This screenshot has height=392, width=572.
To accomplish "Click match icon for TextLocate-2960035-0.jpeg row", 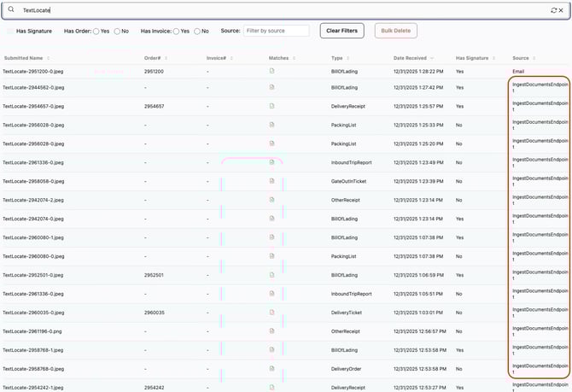I will click(271, 313).
